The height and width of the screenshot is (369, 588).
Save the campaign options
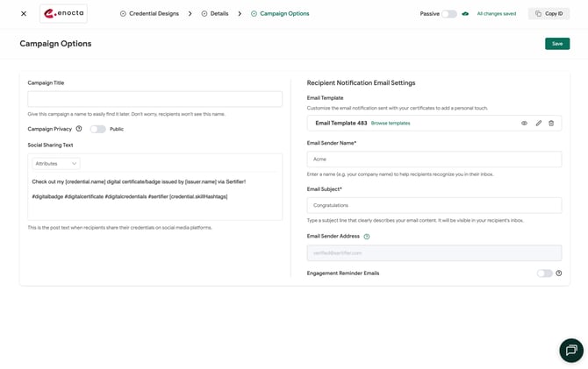557,44
